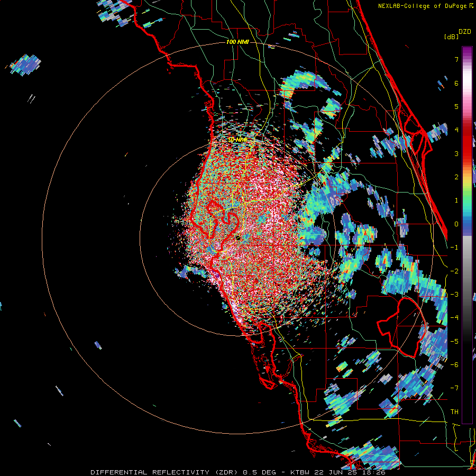This screenshot has height=476, width=476.
Task: Select the -2 value on the scale
Action: [x=454, y=271]
